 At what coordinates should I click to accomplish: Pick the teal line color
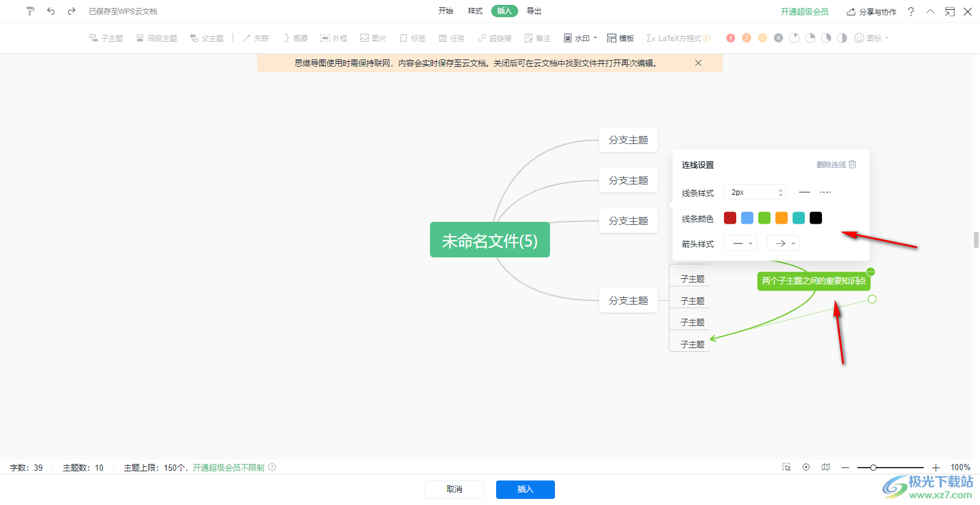pos(799,218)
